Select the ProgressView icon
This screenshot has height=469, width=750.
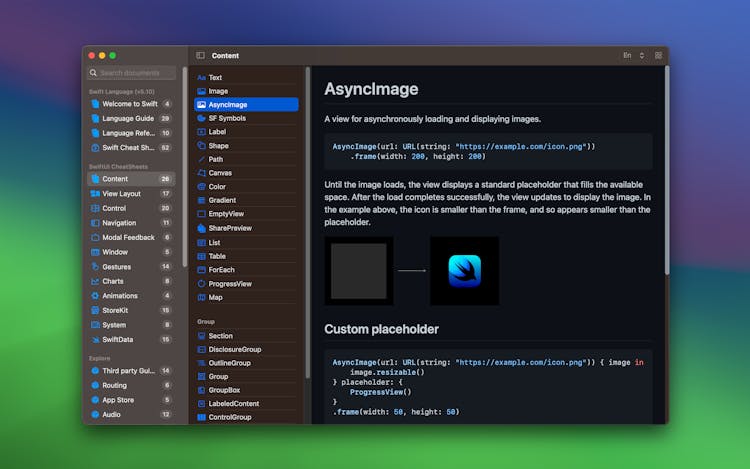[x=201, y=283]
